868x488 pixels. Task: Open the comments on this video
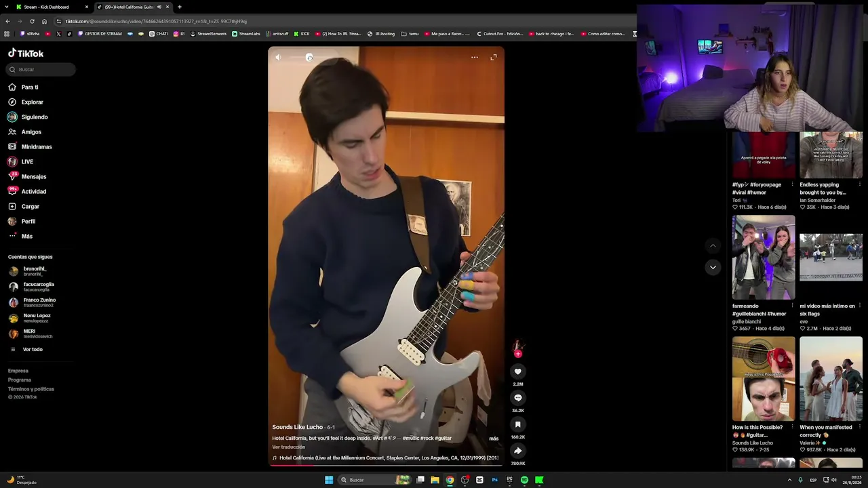(x=518, y=398)
